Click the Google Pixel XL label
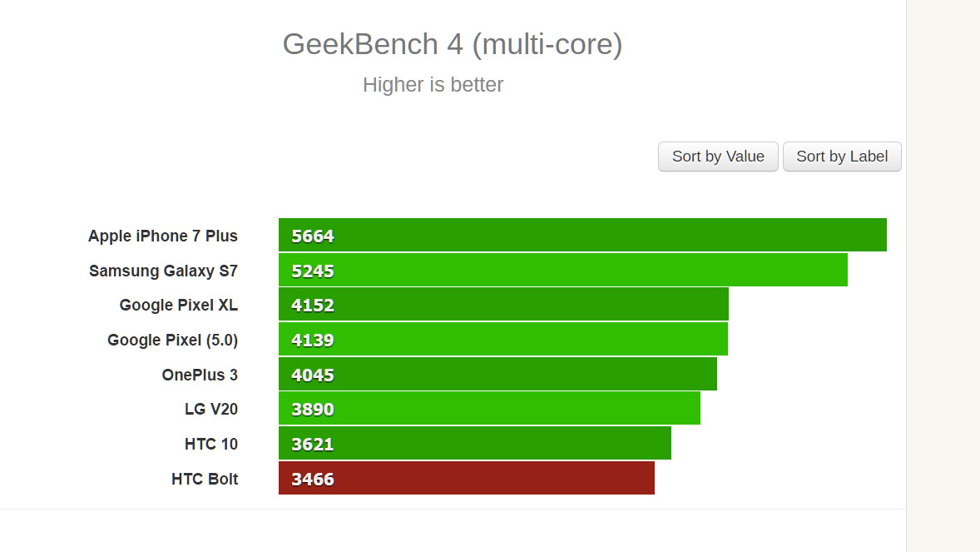 point(178,305)
